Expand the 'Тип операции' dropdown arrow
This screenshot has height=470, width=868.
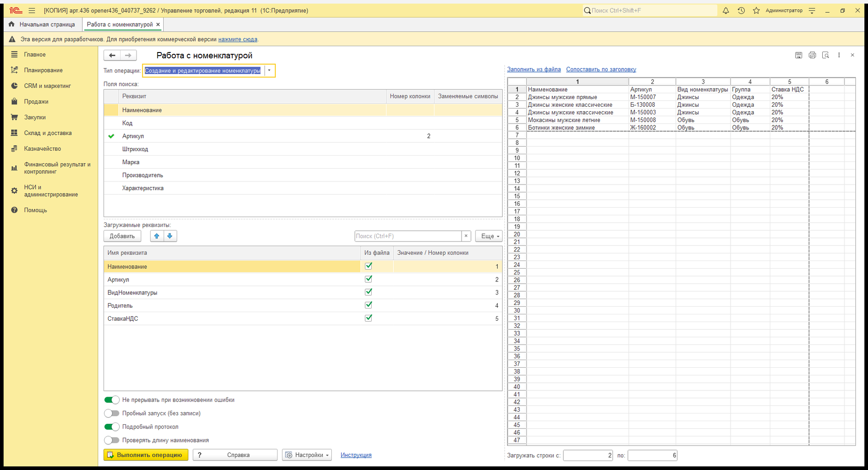(x=269, y=71)
